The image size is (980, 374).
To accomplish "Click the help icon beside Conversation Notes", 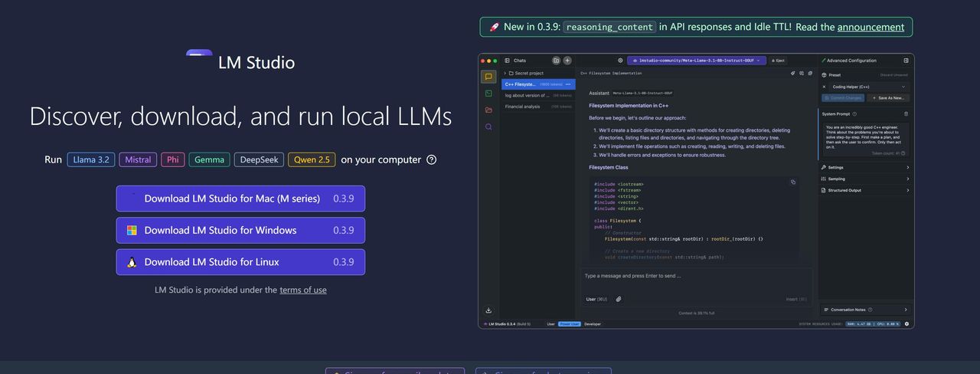I will [870, 310].
